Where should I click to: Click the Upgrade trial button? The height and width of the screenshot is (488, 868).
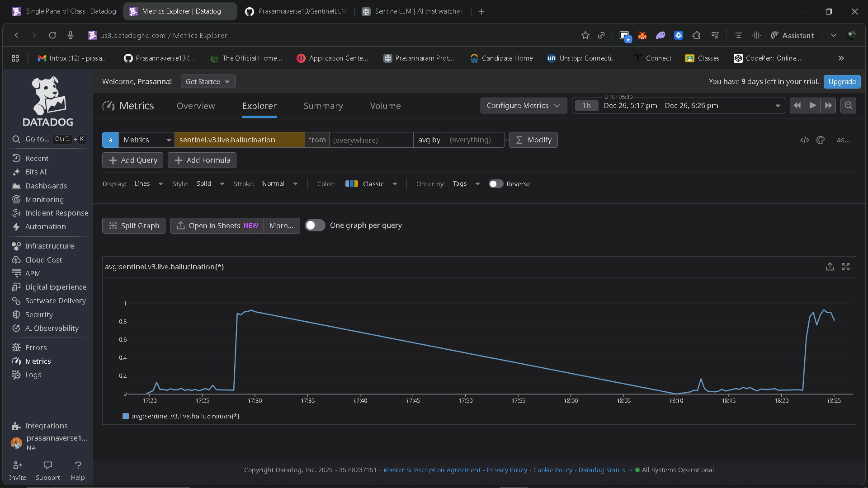[x=842, y=81]
